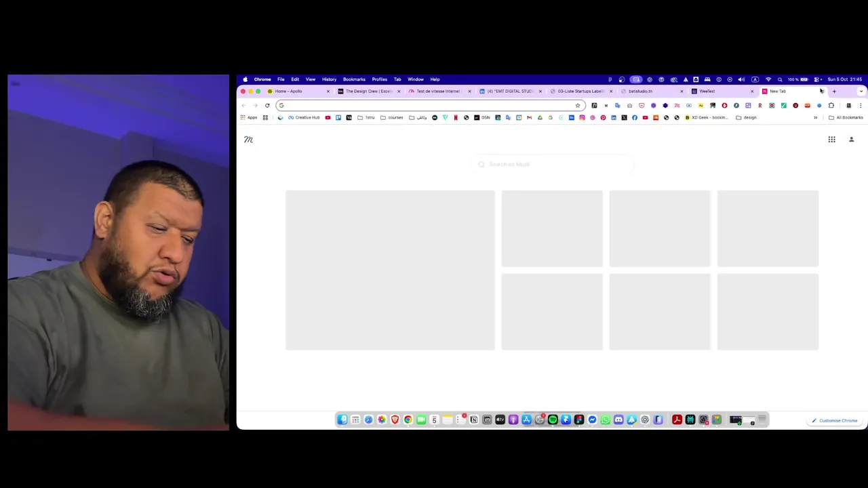The height and width of the screenshot is (488, 868).
Task: Open the Instagram bookmark icon
Action: (582, 117)
